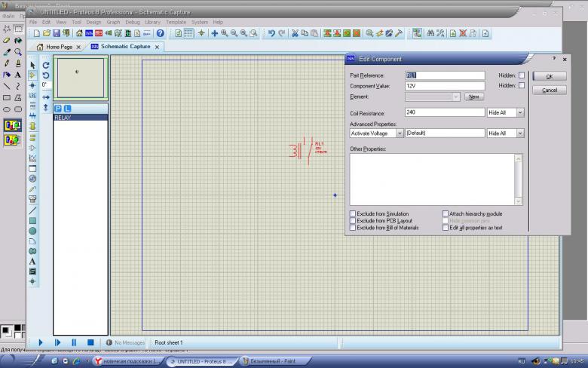
Task: Select the Component Mode tool
Action: [x=32, y=75]
